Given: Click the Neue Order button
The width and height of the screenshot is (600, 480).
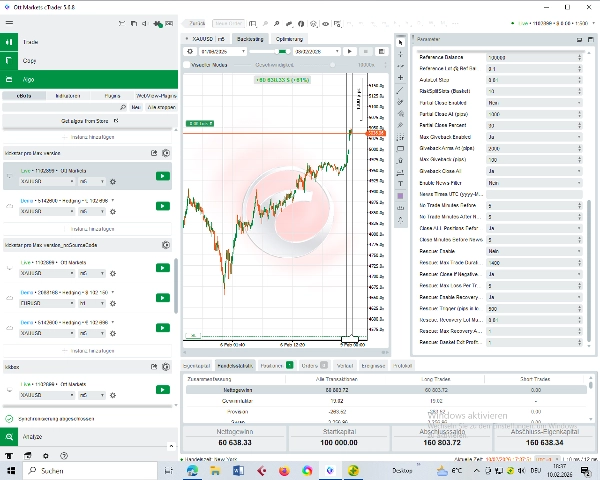Looking at the screenshot, I should (228, 23).
